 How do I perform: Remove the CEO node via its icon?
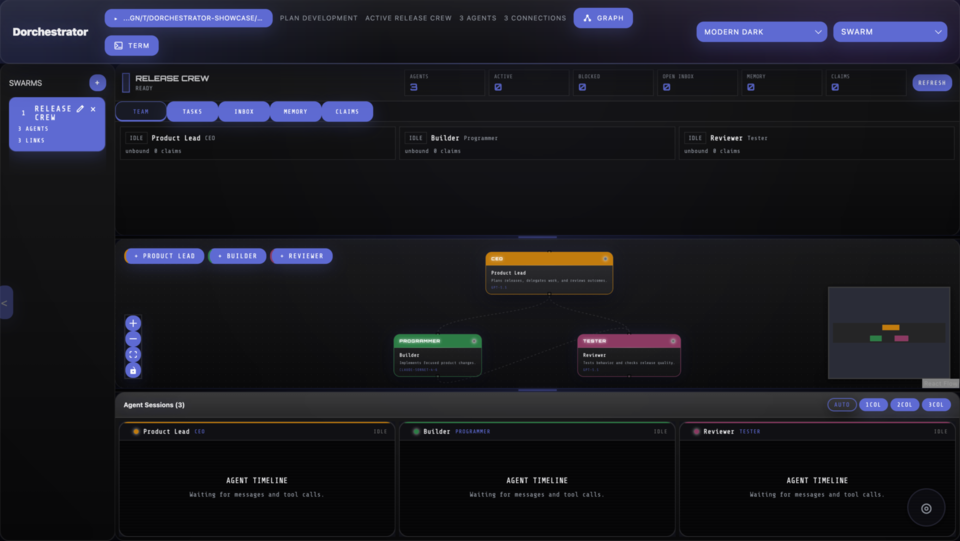point(605,259)
